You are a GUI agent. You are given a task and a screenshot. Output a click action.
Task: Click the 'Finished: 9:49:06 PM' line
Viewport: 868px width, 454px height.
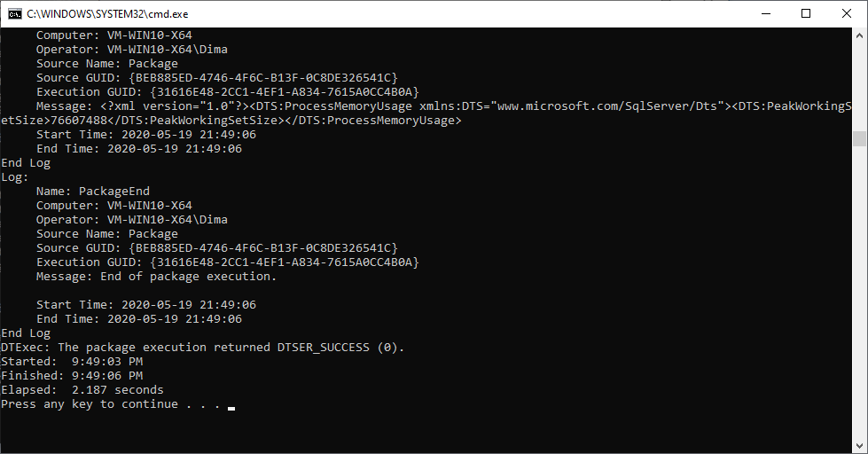pyautogui.click(x=72, y=376)
